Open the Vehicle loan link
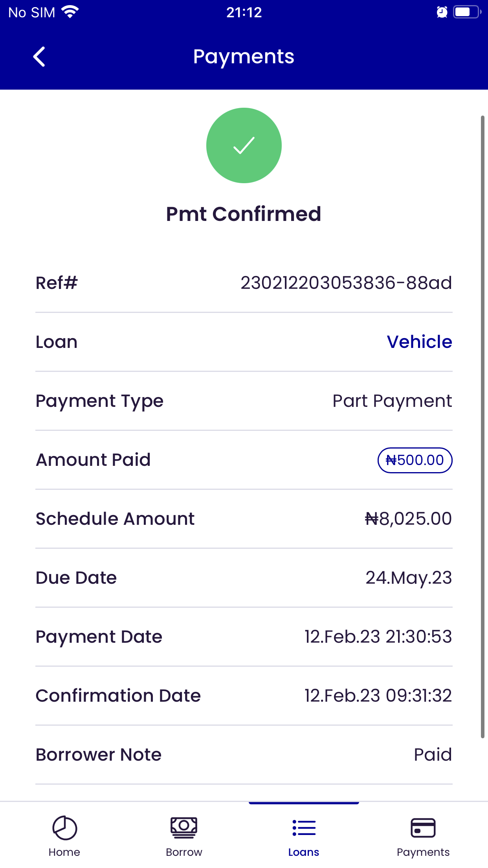488x868 pixels. click(419, 342)
